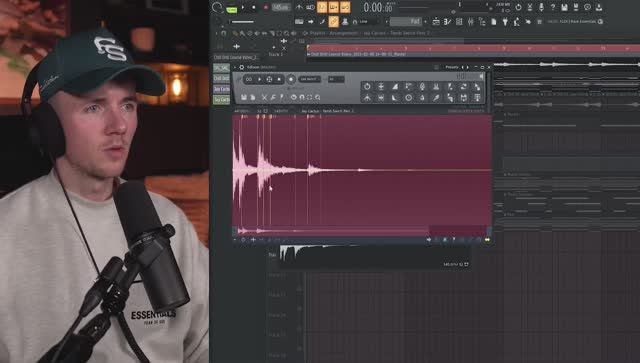Image resolution: width=640 pixels, height=363 pixels.
Task: Open the Line snap dropdown
Action: [370, 22]
